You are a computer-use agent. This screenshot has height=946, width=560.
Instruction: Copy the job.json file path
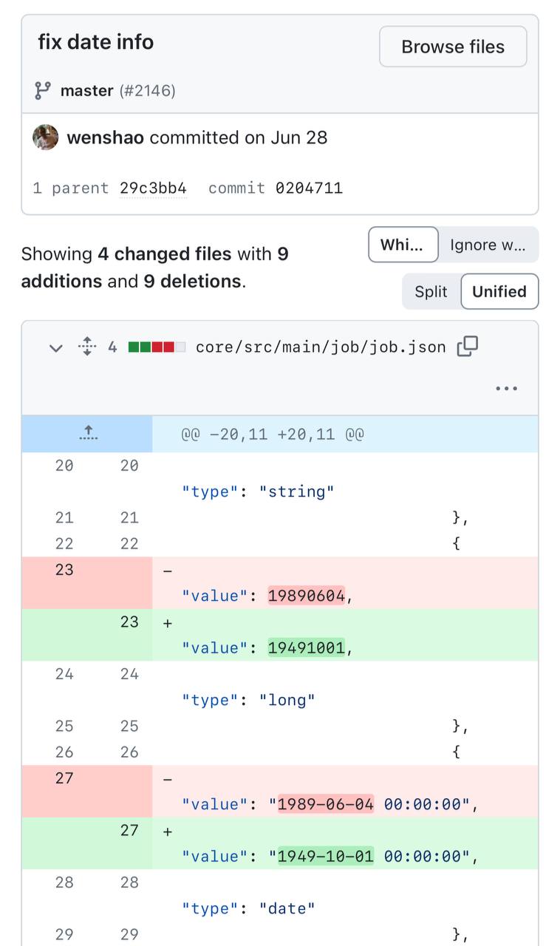coord(468,347)
